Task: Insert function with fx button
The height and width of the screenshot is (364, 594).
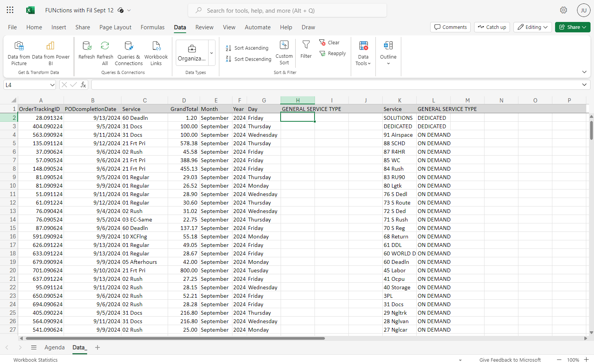Action: coord(83,85)
